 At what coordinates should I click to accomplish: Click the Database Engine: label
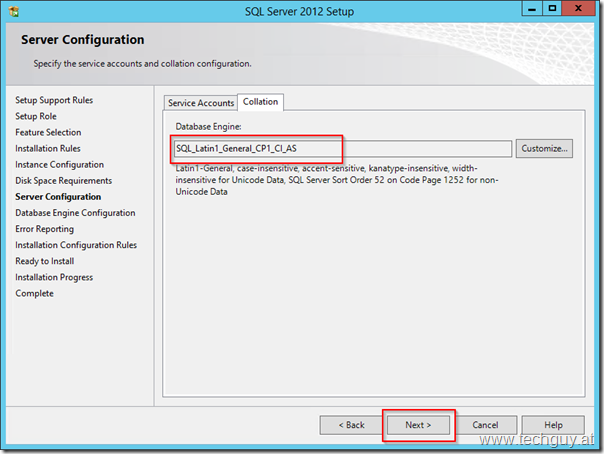point(208,126)
